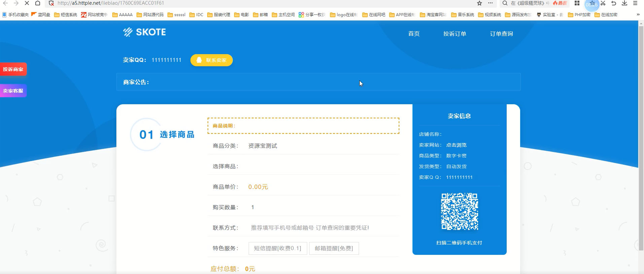Open the 手机收藏夹 bookmark
This screenshot has height=274, width=644.
point(15,15)
